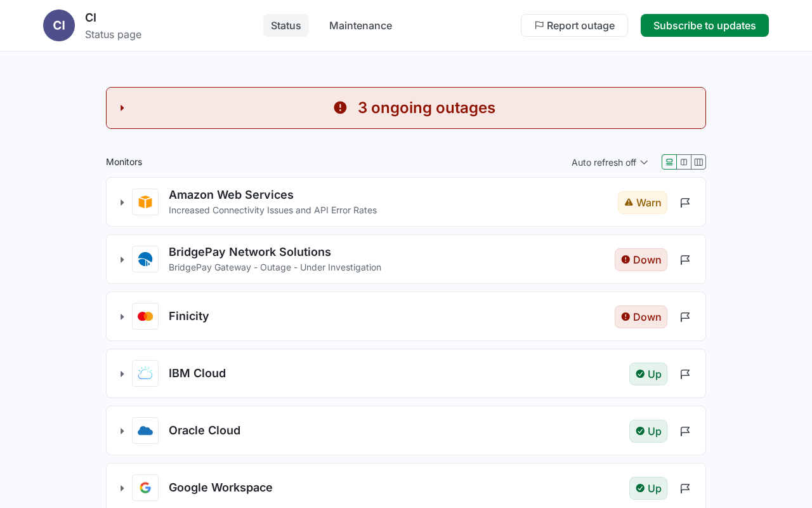Select the Status tab
The image size is (812, 508).
[286, 25]
